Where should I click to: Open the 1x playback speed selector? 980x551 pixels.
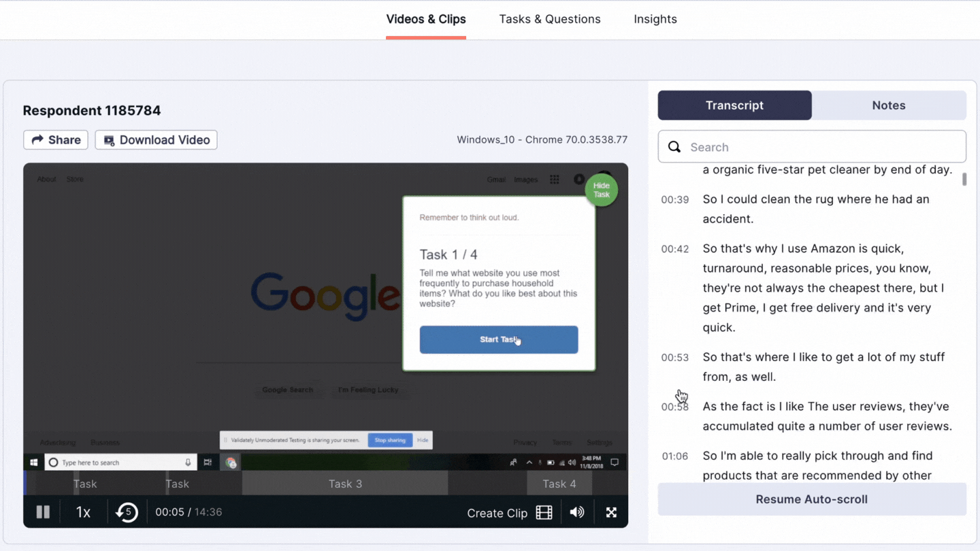click(x=83, y=512)
